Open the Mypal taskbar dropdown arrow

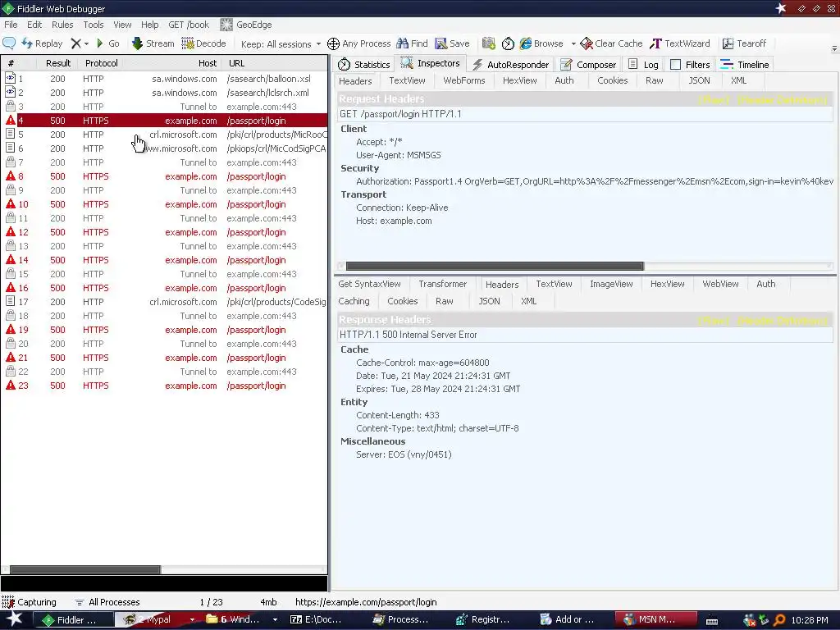click(x=192, y=620)
